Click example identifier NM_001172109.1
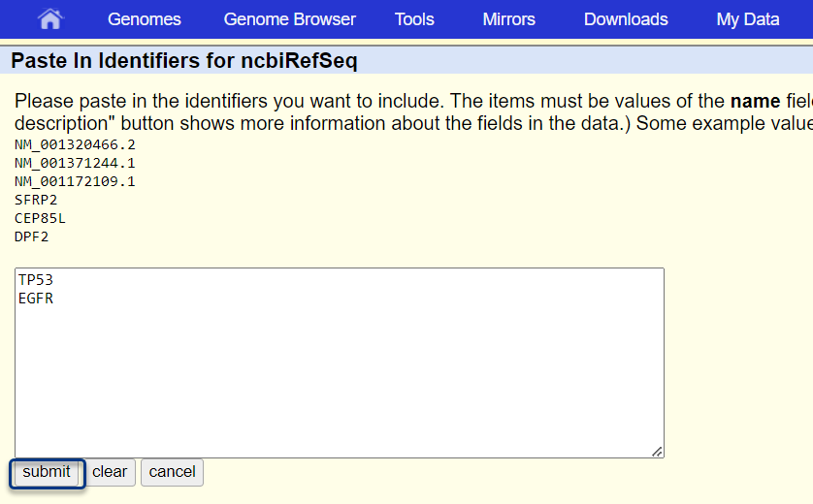 75,181
